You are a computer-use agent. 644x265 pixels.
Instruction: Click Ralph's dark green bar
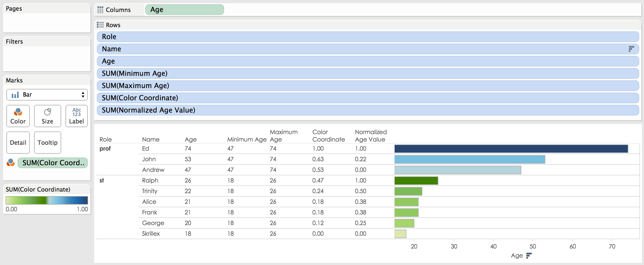tap(416, 181)
